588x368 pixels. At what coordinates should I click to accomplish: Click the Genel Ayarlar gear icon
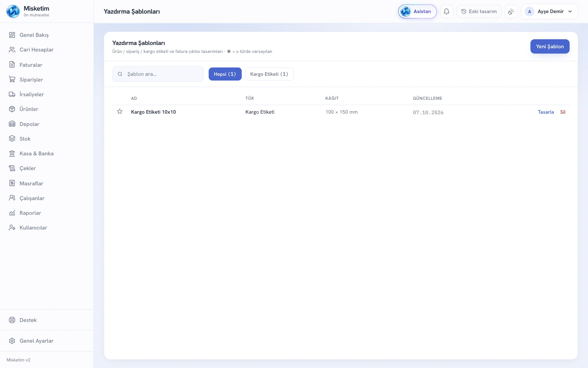(x=12, y=341)
